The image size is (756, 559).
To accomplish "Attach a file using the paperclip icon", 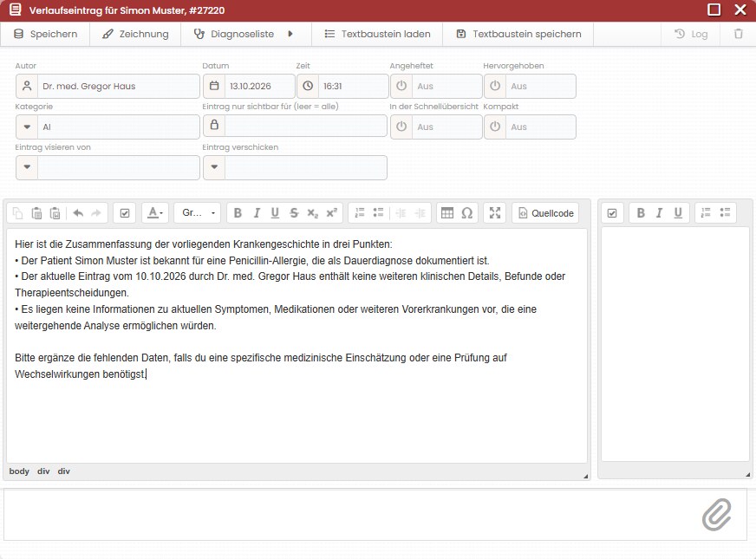I will pos(716,515).
